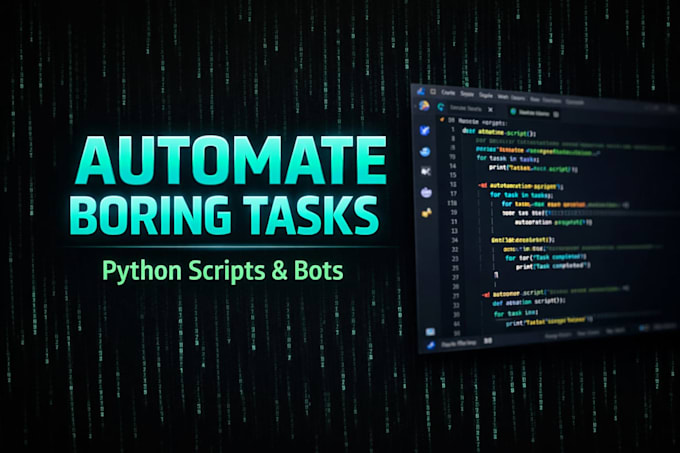Click the blue icon in the editor's bottom-left corner
The height and width of the screenshot is (453, 680).
(x=431, y=345)
